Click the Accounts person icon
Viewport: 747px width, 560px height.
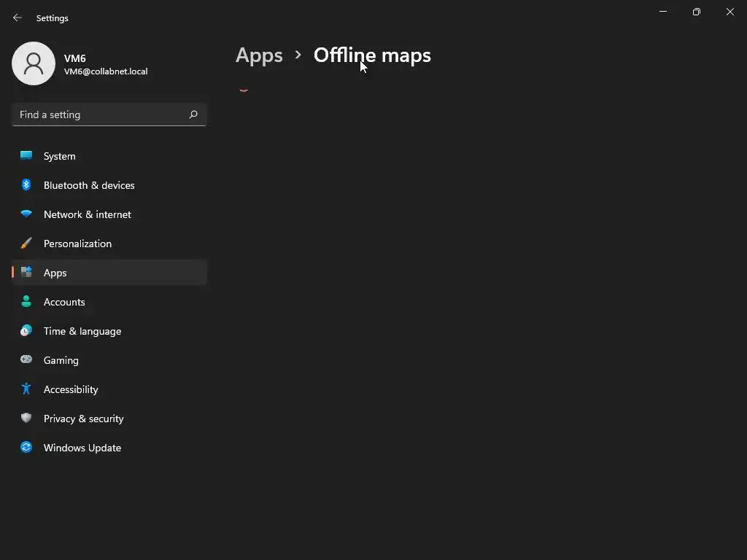click(x=26, y=302)
